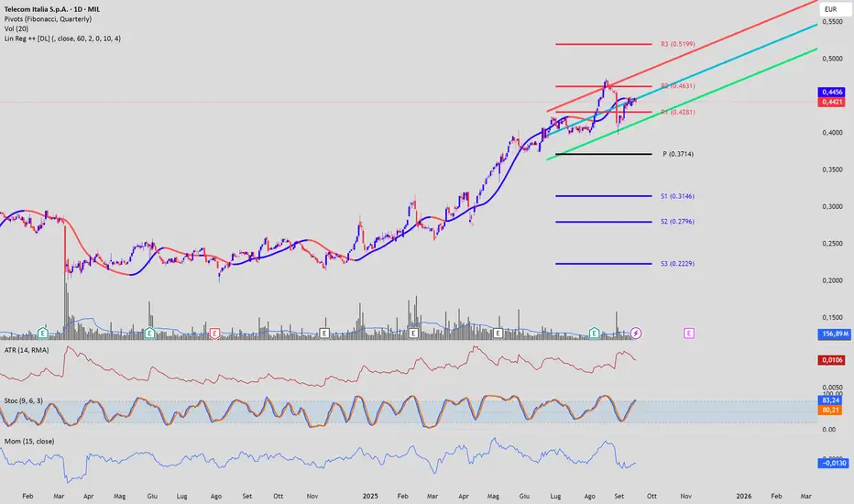
Task: Select the Mom (15, close) pane label
Action: coord(29,442)
